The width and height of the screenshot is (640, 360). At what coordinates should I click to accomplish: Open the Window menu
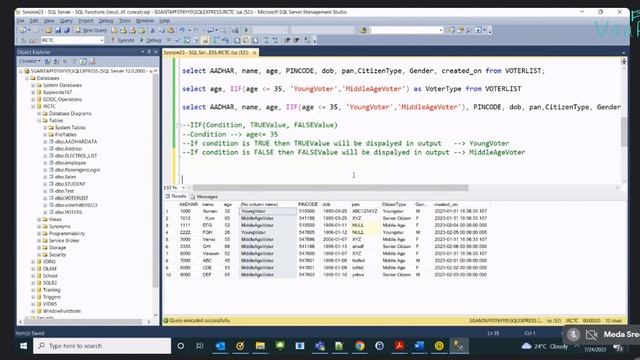(145, 20)
